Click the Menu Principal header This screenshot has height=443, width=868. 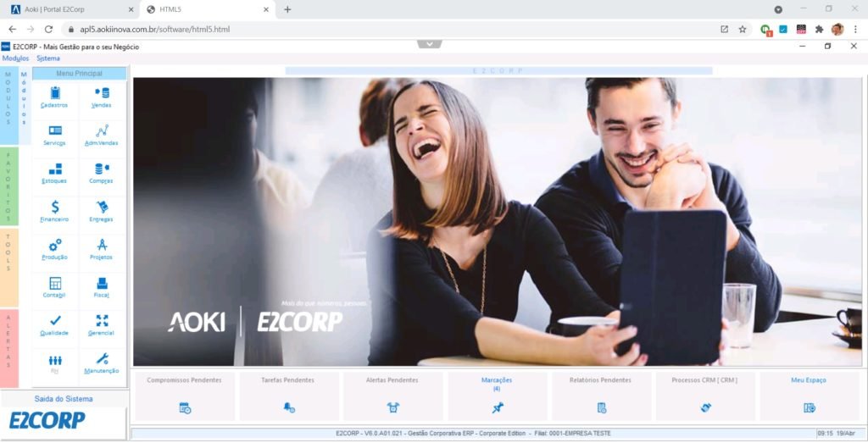coord(79,74)
